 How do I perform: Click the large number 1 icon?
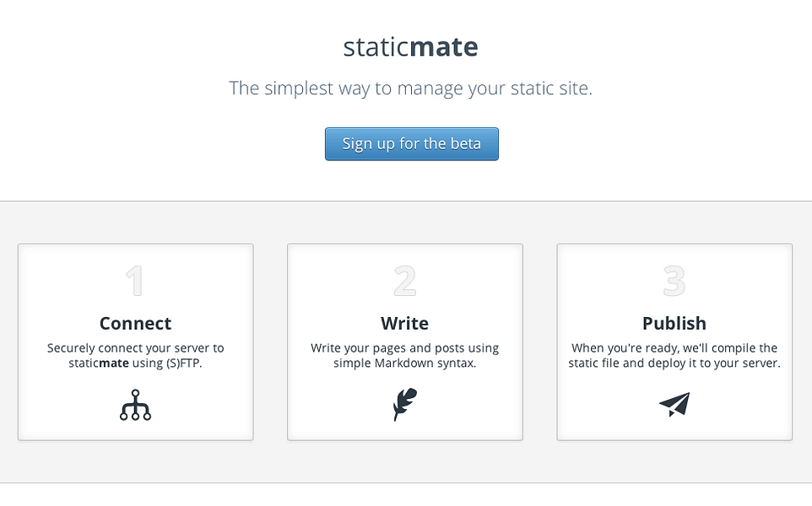(135, 282)
